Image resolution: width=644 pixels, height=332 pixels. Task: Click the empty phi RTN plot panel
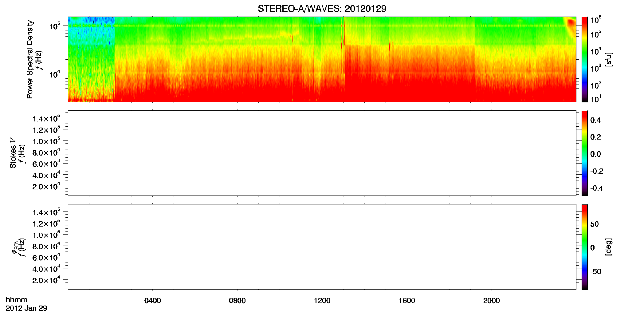click(x=322, y=247)
